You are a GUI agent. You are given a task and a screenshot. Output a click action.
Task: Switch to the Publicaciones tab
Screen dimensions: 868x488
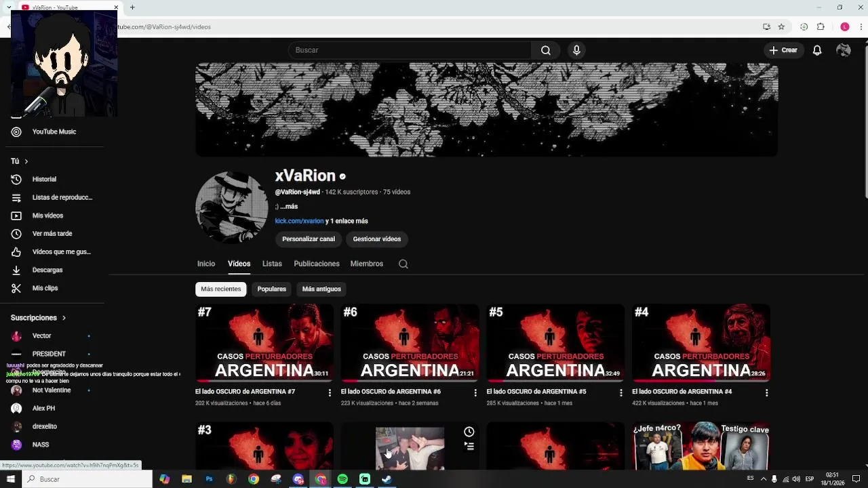pyautogui.click(x=317, y=264)
